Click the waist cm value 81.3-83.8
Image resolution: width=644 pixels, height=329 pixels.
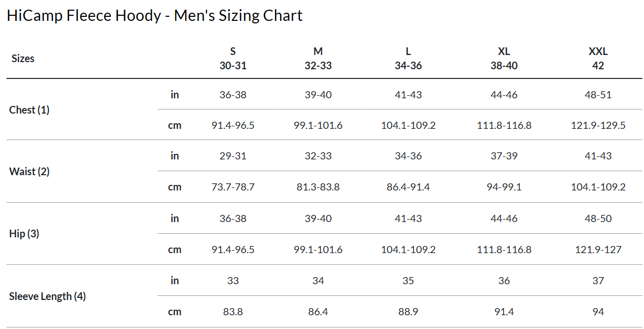click(x=318, y=187)
